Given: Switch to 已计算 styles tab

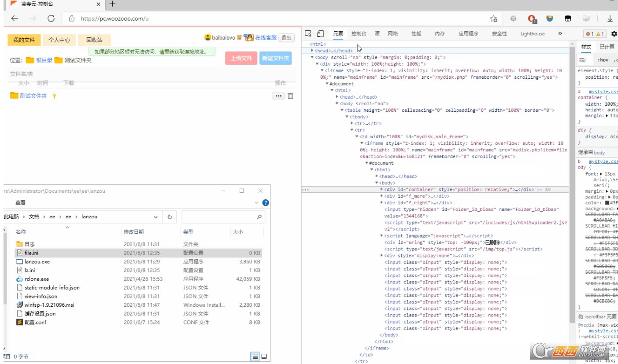Looking at the screenshot, I should tap(607, 47).
